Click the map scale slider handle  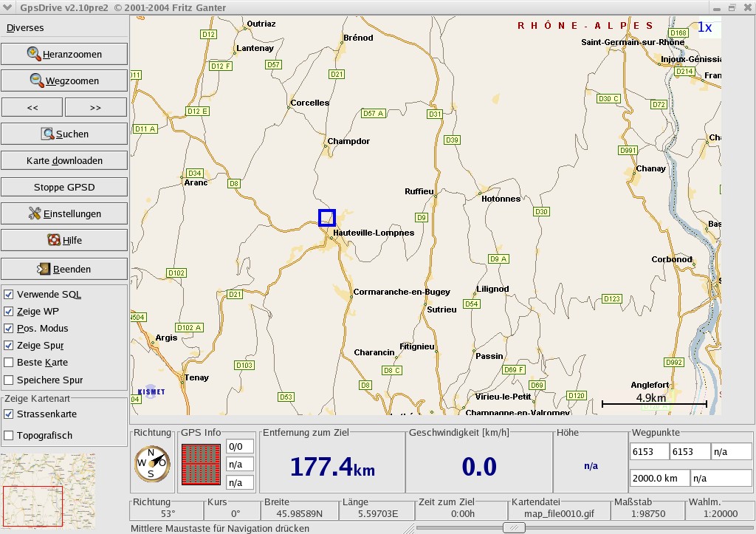[x=514, y=528]
